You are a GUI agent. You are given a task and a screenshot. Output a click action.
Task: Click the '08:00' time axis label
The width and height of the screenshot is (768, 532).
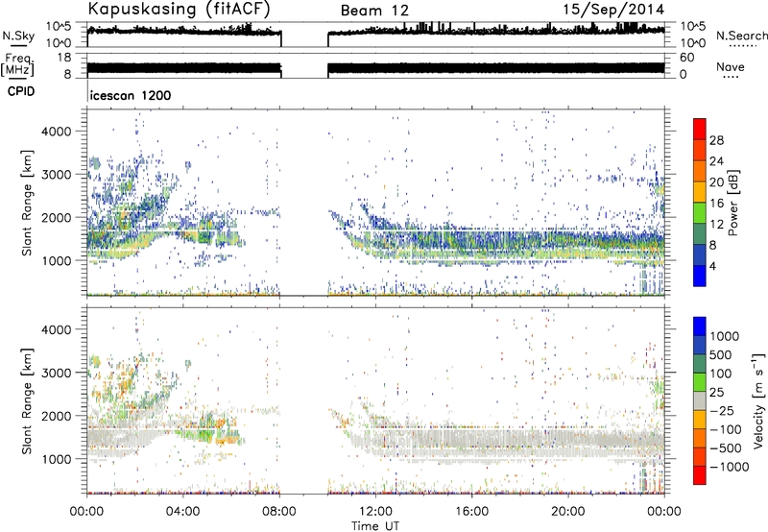[x=279, y=512]
